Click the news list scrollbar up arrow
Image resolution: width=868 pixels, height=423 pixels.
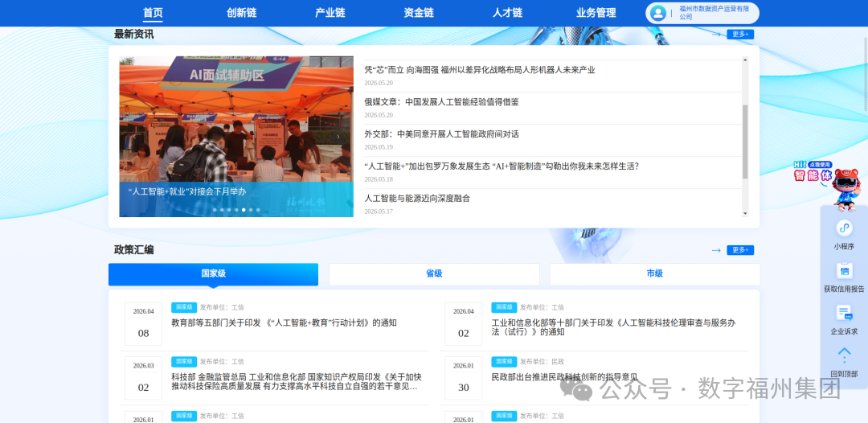[x=745, y=60]
